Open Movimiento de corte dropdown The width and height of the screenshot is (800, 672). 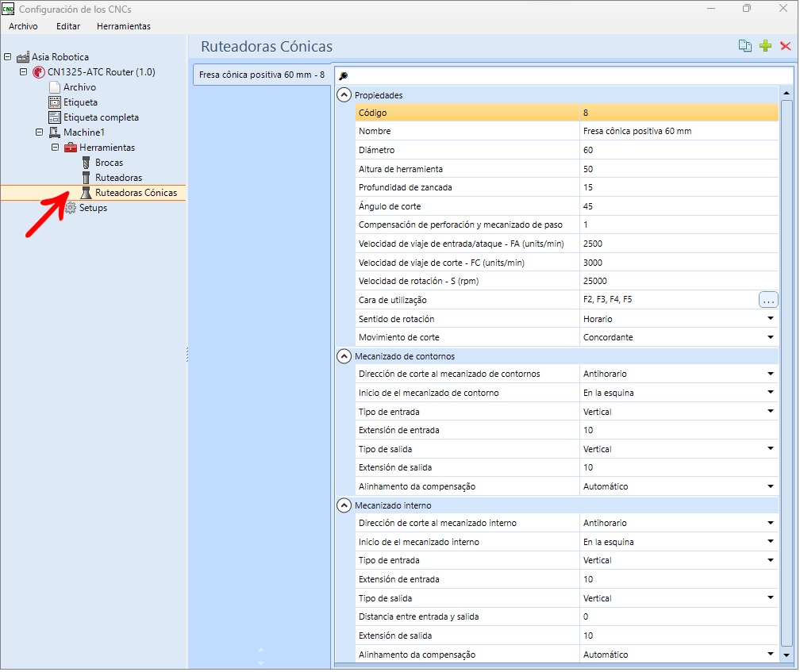[x=771, y=337]
